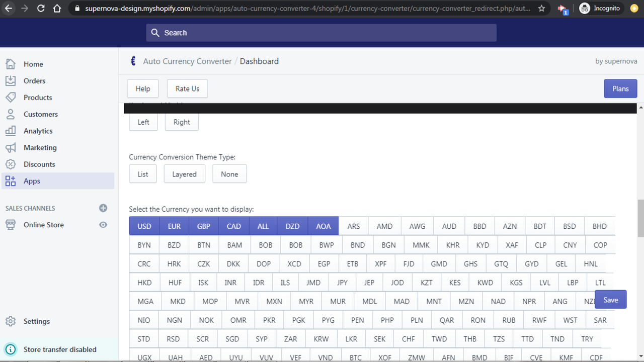The image size is (644, 362).
Task: Enable the AUD currency option
Action: coord(449,226)
